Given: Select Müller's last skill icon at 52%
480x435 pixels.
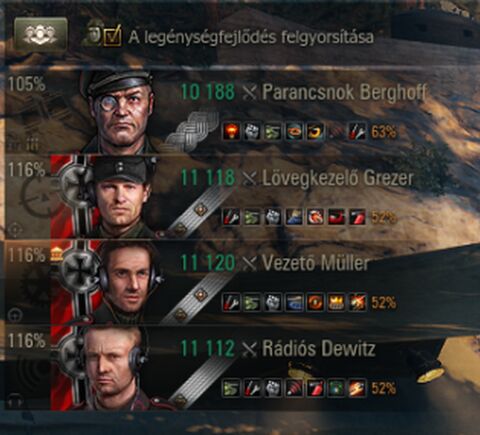Looking at the screenshot, I should click(x=358, y=303).
